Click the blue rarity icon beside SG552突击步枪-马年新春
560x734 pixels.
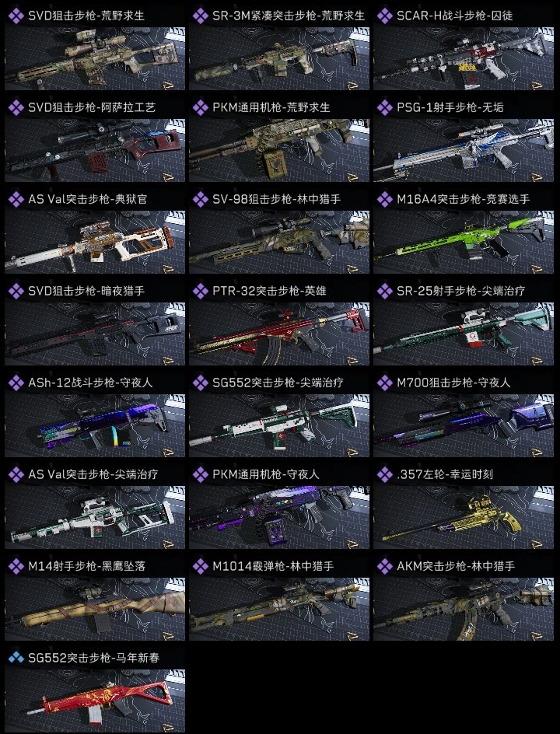pos(16,658)
